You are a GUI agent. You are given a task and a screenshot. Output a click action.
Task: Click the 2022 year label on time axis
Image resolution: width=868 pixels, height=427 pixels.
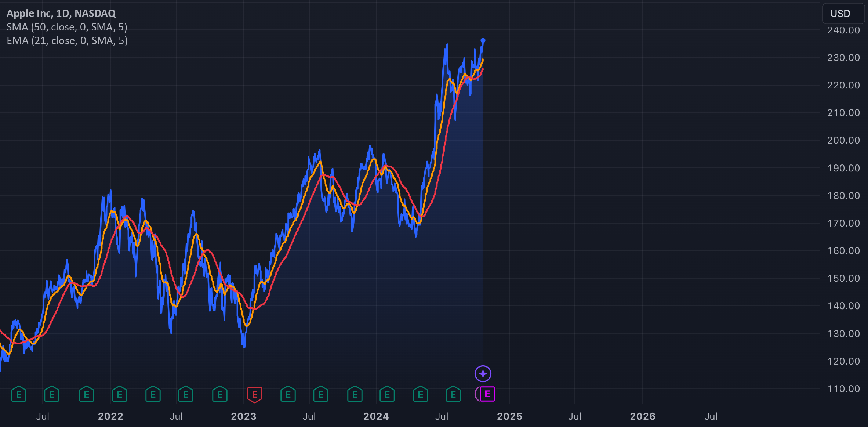point(110,416)
